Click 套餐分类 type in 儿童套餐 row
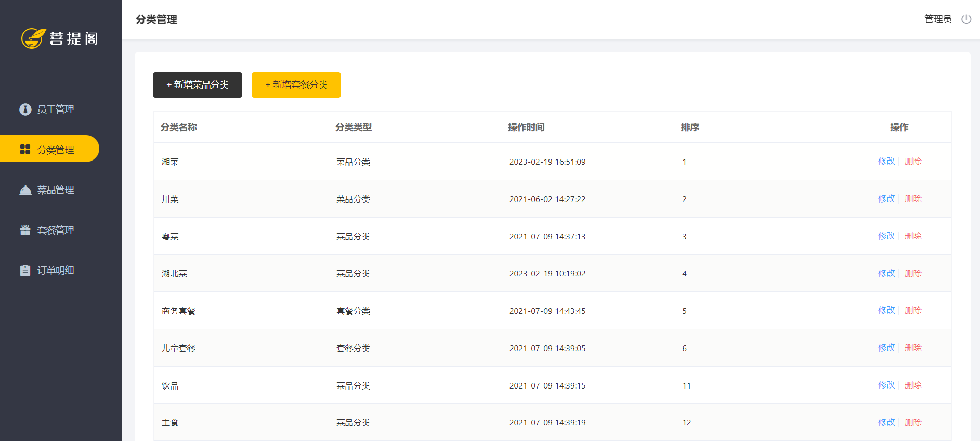 pyautogui.click(x=353, y=349)
